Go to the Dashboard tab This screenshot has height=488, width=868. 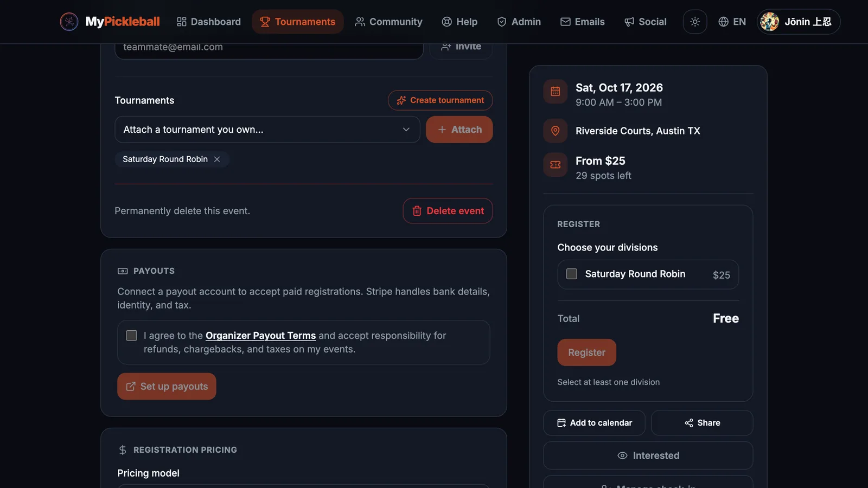209,22
